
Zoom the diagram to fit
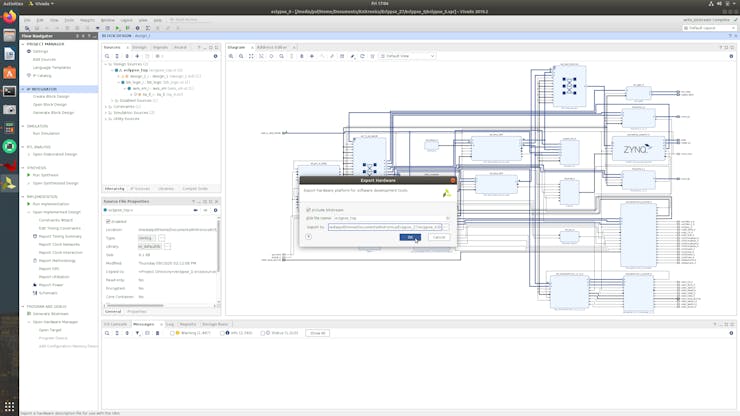pos(251,56)
